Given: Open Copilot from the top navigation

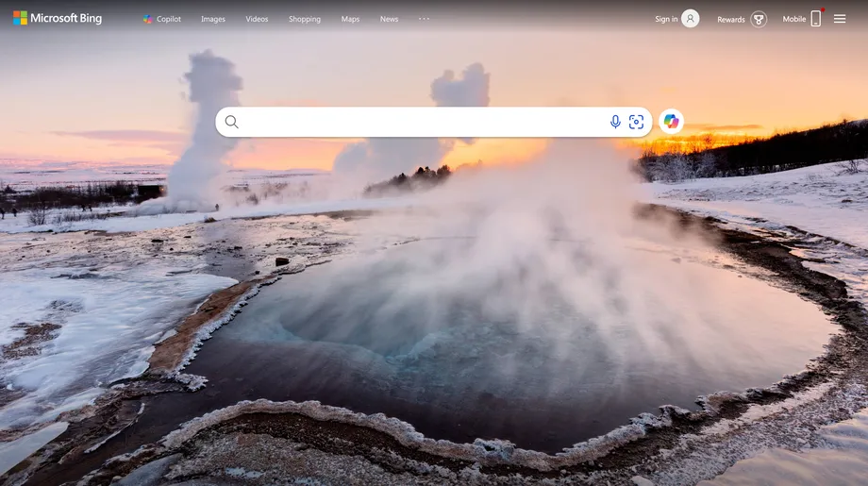Looking at the screenshot, I should [161, 19].
